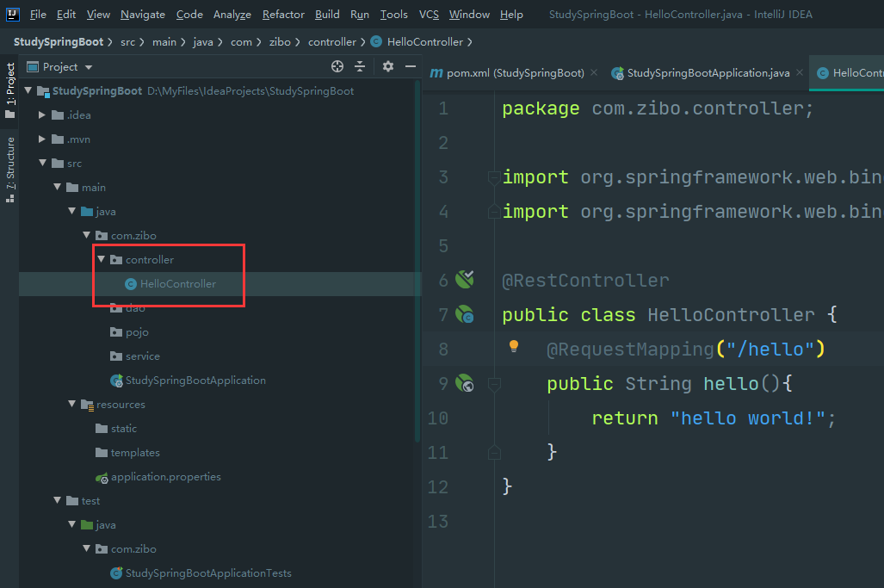Viewport: 884px width, 588px height.
Task: Collapse the controller package arrow
Action: click(x=101, y=259)
